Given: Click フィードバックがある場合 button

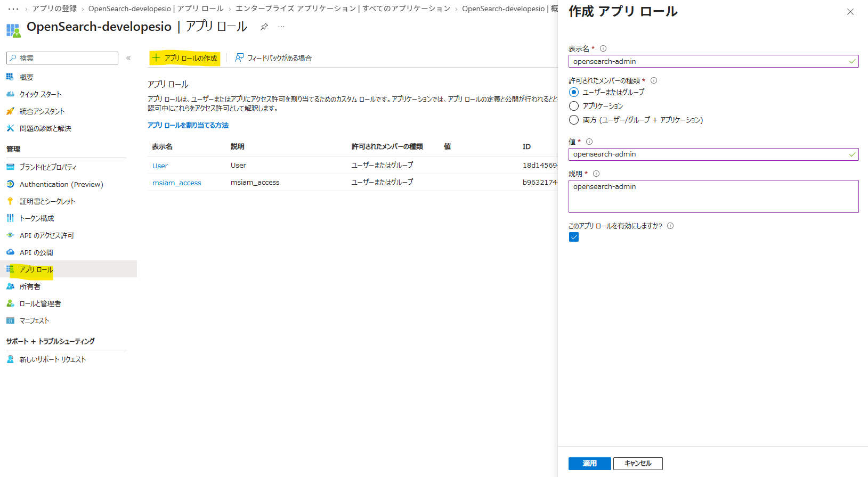Looking at the screenshot, I should point(273,58).
